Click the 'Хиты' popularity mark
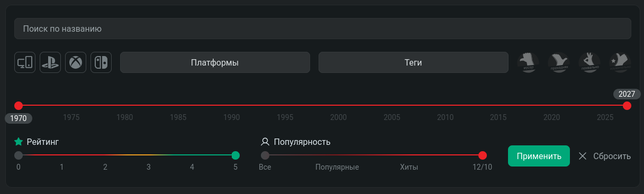Image resolution: width=644 pixels, height=194 pixels. 409,167
